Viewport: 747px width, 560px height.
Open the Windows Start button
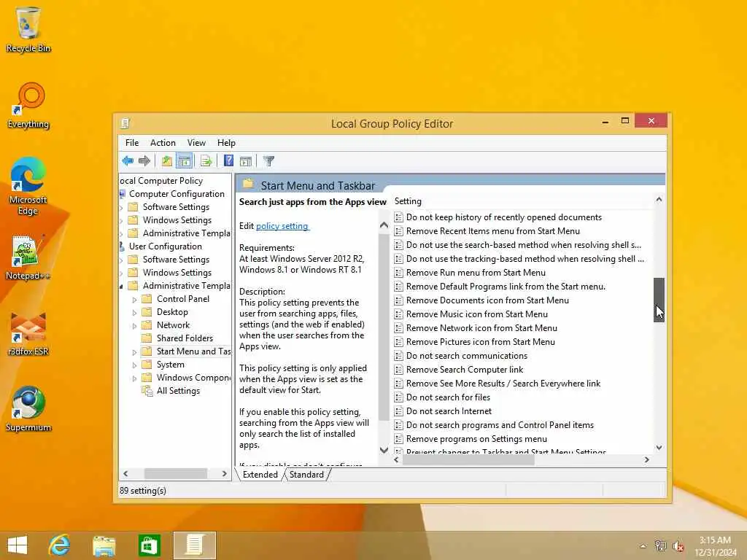coord(18,545)
